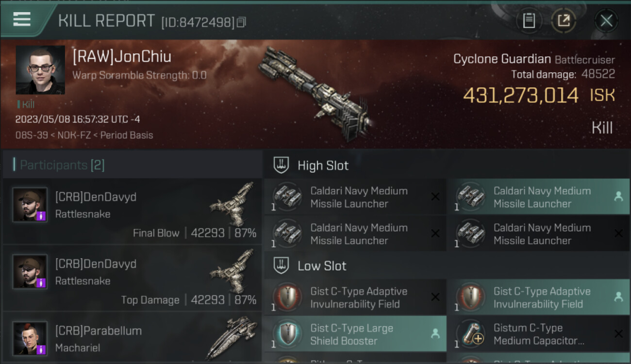Open Parabellum's pilot portrait
This screenshot has width=631, height=364.
[30, 339]
